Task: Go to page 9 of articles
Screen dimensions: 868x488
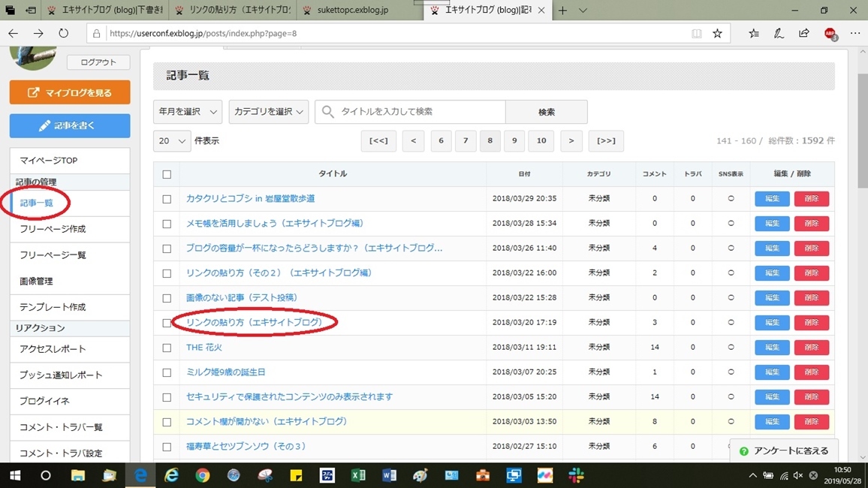Action: [514, 141]
